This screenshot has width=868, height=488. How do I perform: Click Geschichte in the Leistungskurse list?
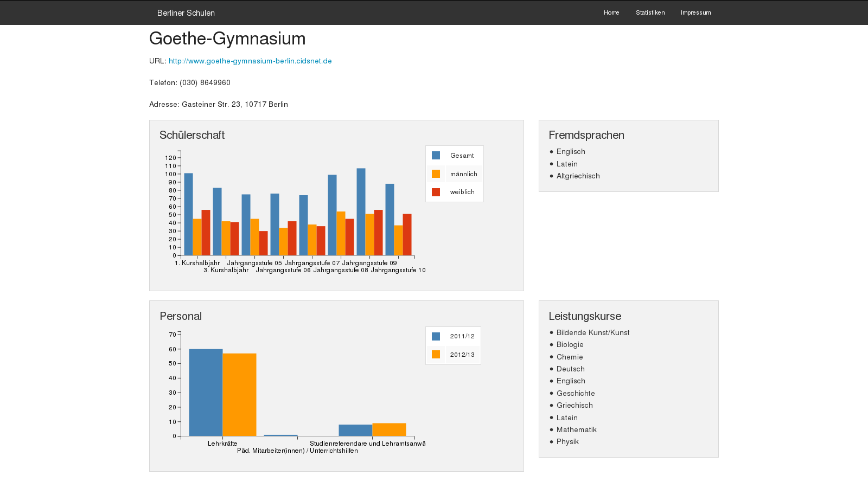(x=576, y=393)
